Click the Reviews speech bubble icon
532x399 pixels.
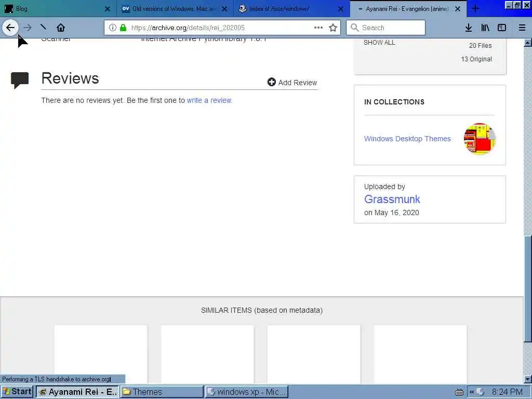click(x=20, y=81)
